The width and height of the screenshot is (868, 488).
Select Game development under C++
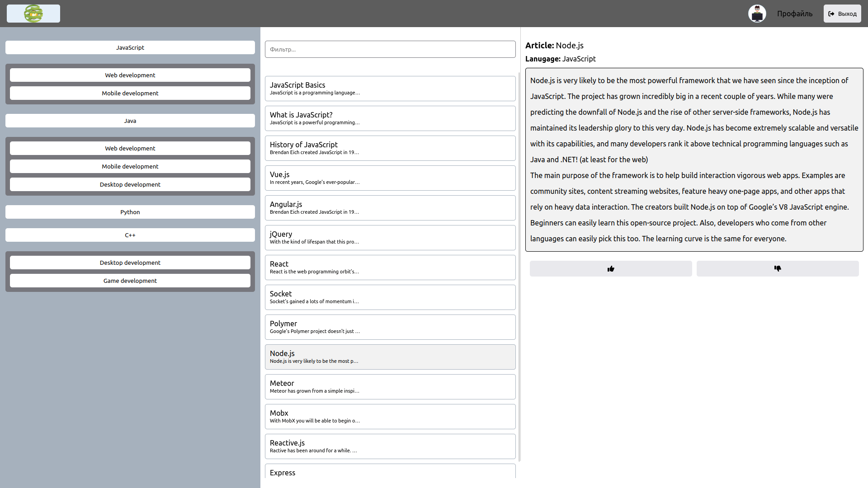[130, 281]
